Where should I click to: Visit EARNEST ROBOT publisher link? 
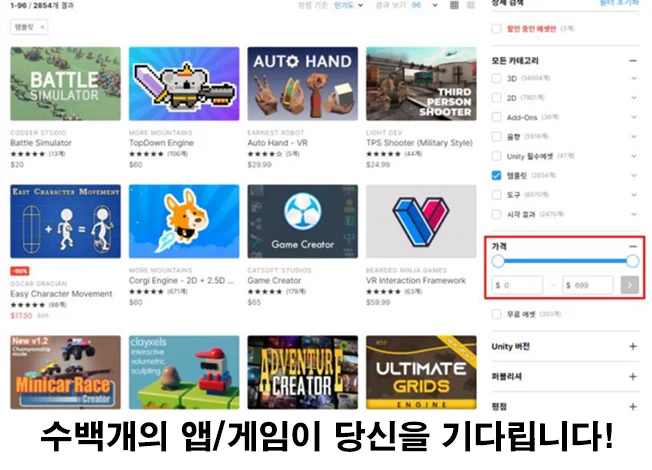coord(276,133)
